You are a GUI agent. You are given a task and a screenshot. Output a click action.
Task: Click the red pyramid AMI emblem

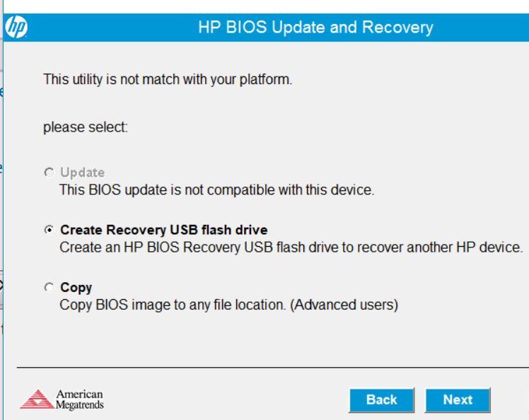pyautogui.click(x=37, y=399)
